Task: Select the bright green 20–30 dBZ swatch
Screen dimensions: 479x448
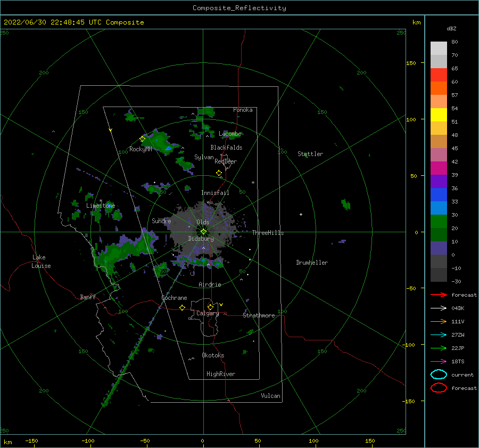Action: click(439, 222)
